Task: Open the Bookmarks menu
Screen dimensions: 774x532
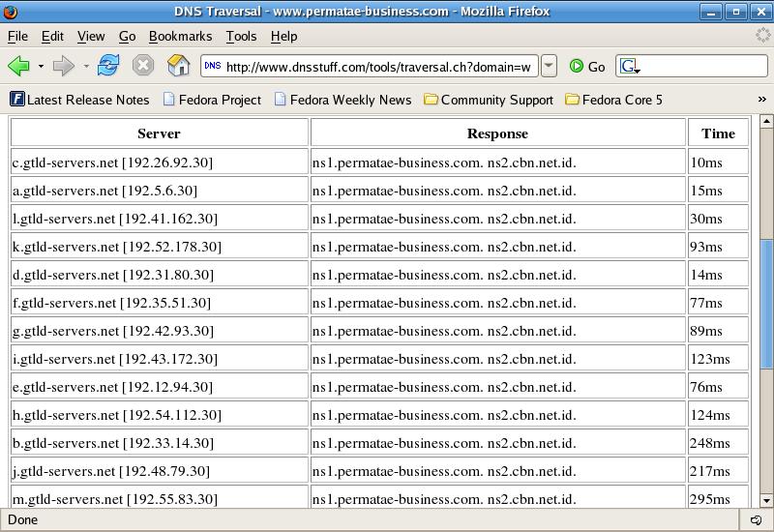Action: 180,36
